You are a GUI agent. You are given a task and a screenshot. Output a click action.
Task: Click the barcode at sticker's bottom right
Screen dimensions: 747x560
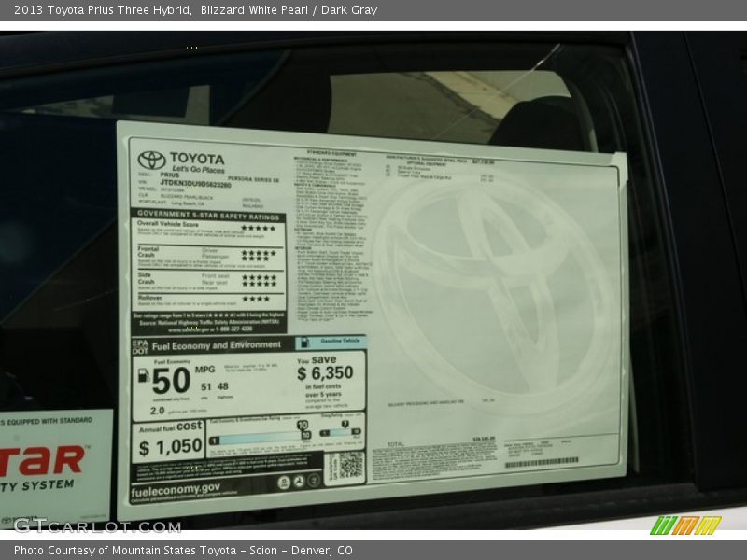click(541, 463)
